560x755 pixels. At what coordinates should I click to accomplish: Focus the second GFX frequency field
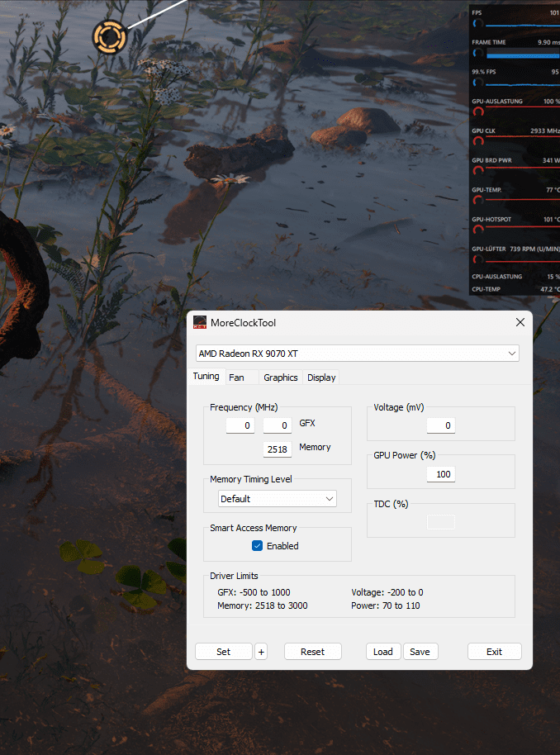click(x=278, y=425)
